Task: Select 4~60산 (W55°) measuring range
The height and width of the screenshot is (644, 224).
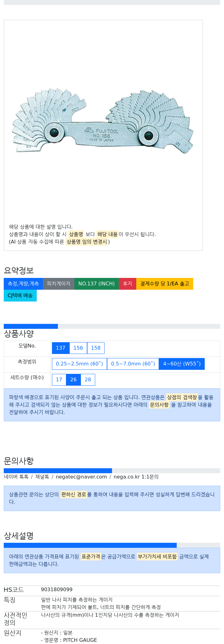Action: click(x=182, y=364)
